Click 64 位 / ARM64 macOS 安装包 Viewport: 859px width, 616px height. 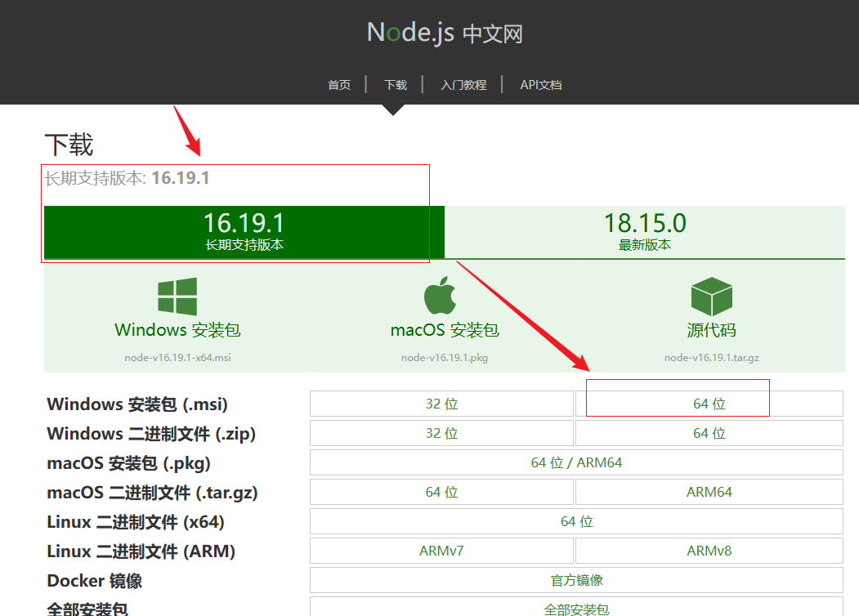[575, 462]
